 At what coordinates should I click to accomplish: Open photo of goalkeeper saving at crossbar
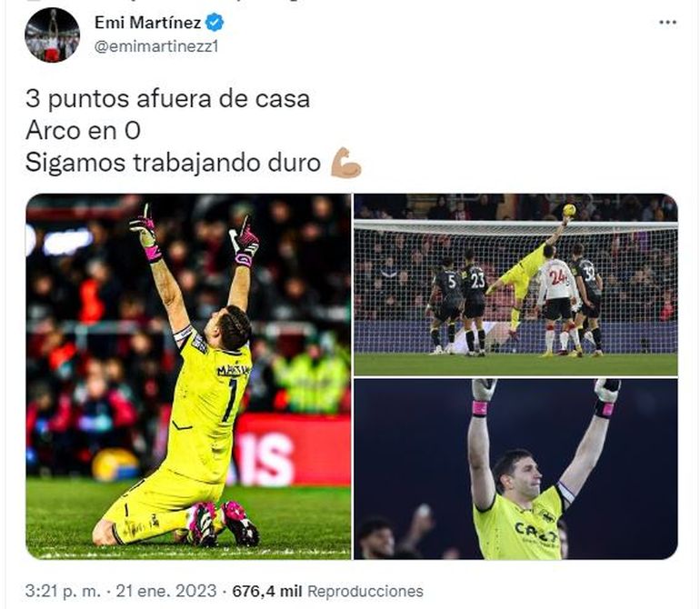[515, 285]
